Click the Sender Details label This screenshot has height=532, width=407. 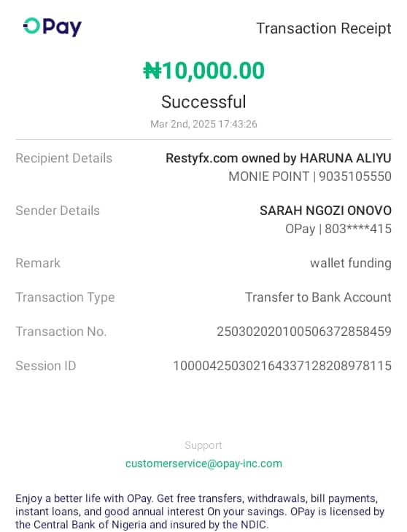point(58,211)
